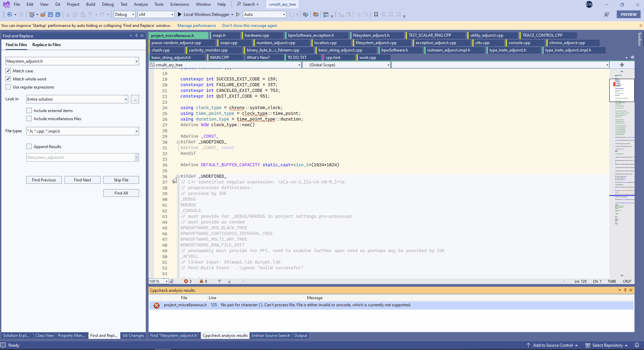Screen dimensions: 644x350
Task: Open notifications via the bell icon
Action: coord(637,345)
